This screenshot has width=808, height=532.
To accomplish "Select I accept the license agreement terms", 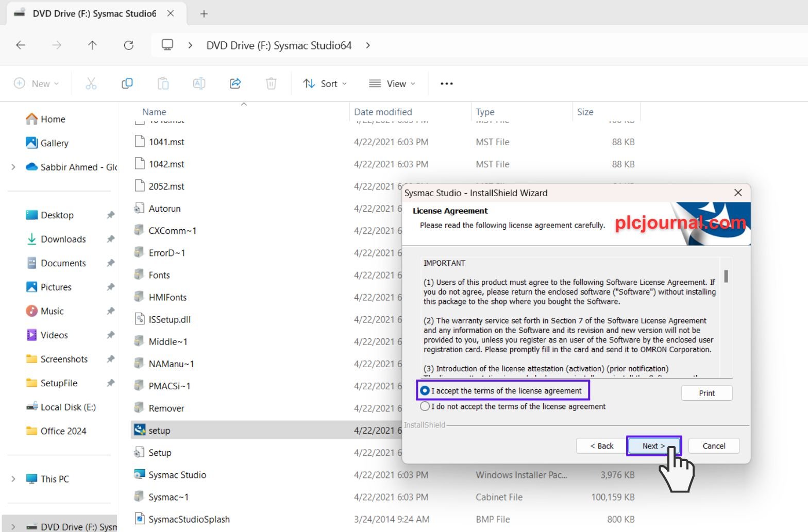I will 425,391.
